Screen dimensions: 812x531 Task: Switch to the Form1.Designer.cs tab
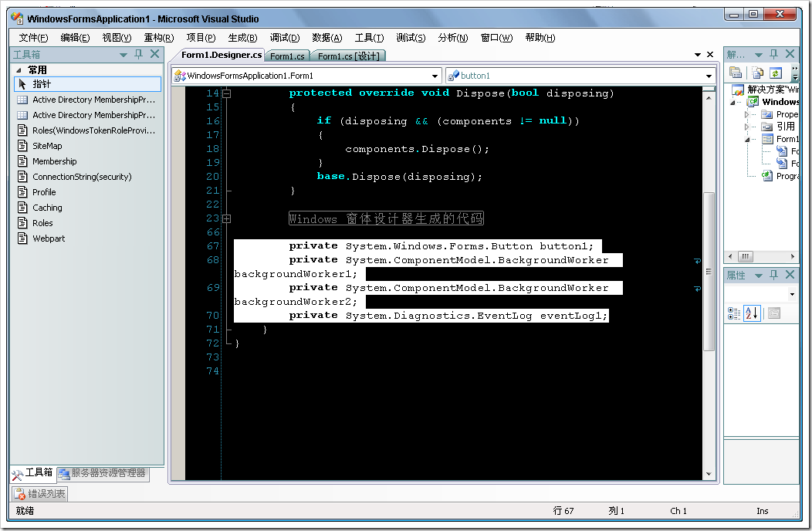(221, 55)
